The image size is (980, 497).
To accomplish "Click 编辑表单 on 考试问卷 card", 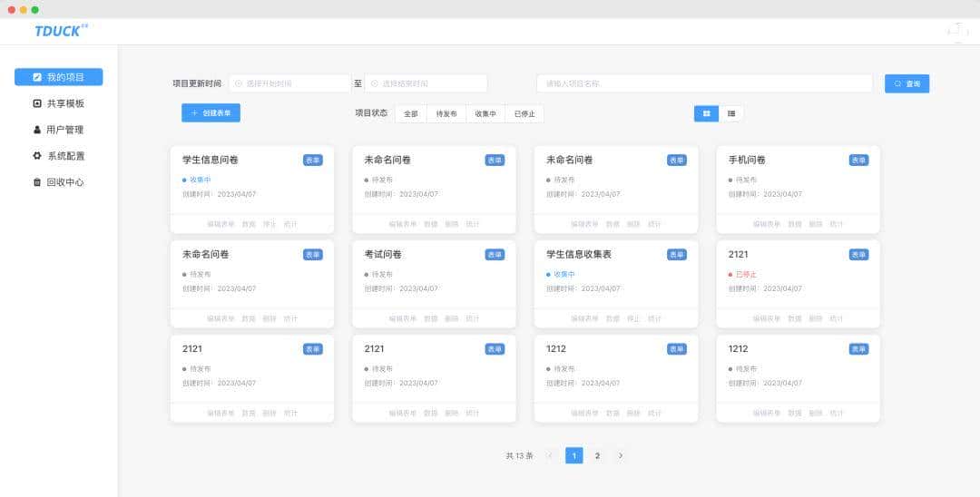I will [x=403, y=318].
